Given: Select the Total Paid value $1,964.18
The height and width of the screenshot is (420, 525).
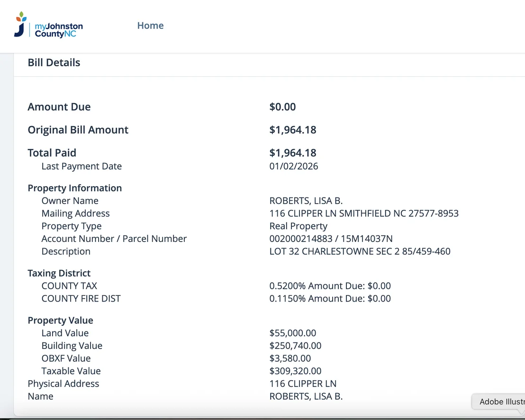Looking at the screenshot, I should (x=293, y=153).
